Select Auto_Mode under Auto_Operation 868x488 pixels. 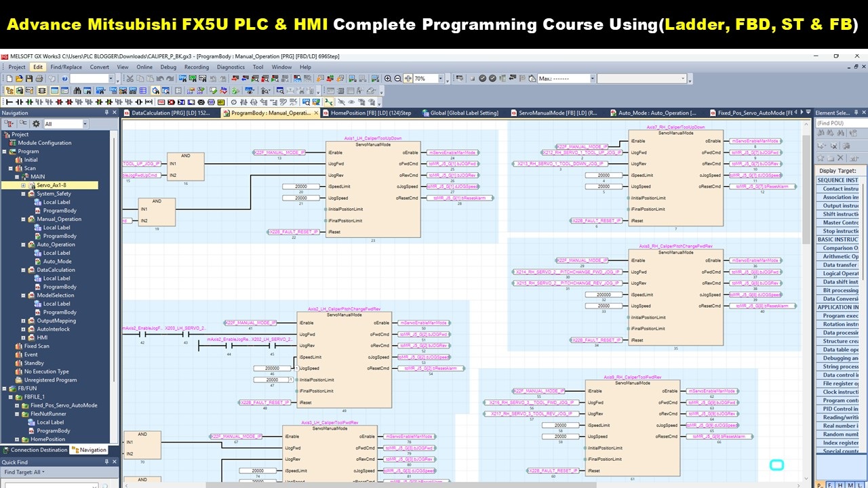[x=57, y=262]
